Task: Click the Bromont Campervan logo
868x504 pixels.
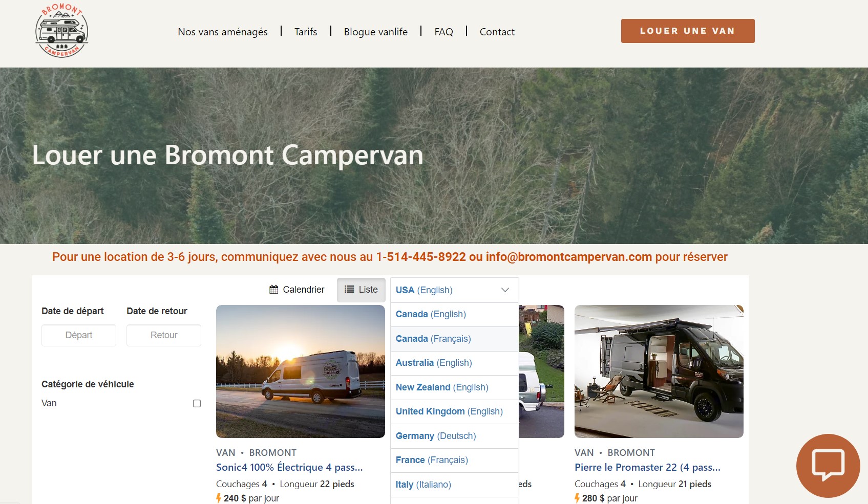Action: (x=62, y=31)
